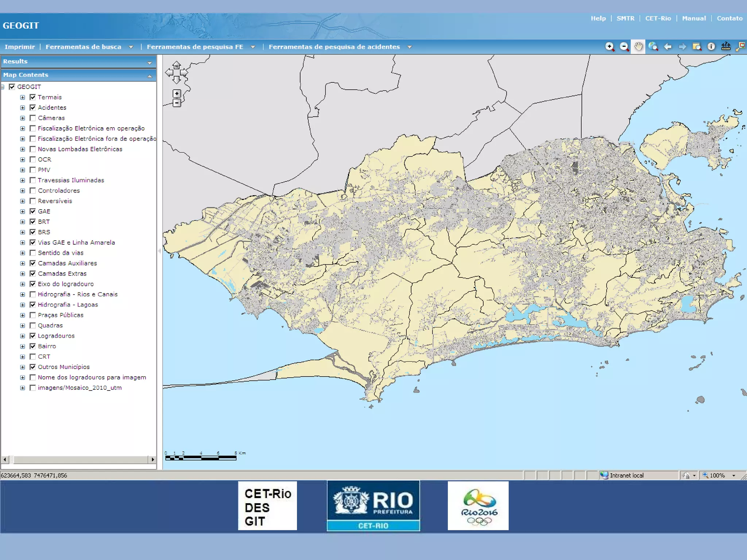The height and width of the screenshot is (560, 747).
Task: Click the full extent globe icon
Action: coord(653,47)
